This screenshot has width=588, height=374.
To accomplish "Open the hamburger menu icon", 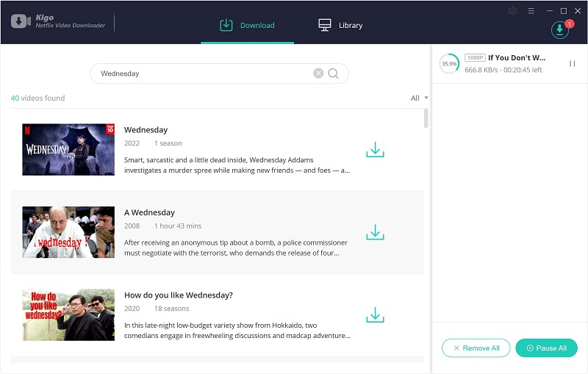I will 531,11.
